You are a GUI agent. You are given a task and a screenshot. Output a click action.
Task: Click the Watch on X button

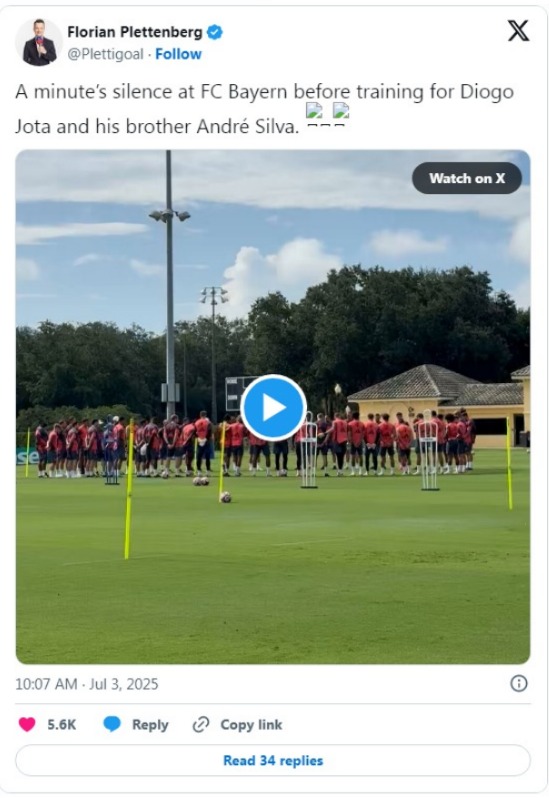pos(467,178)
